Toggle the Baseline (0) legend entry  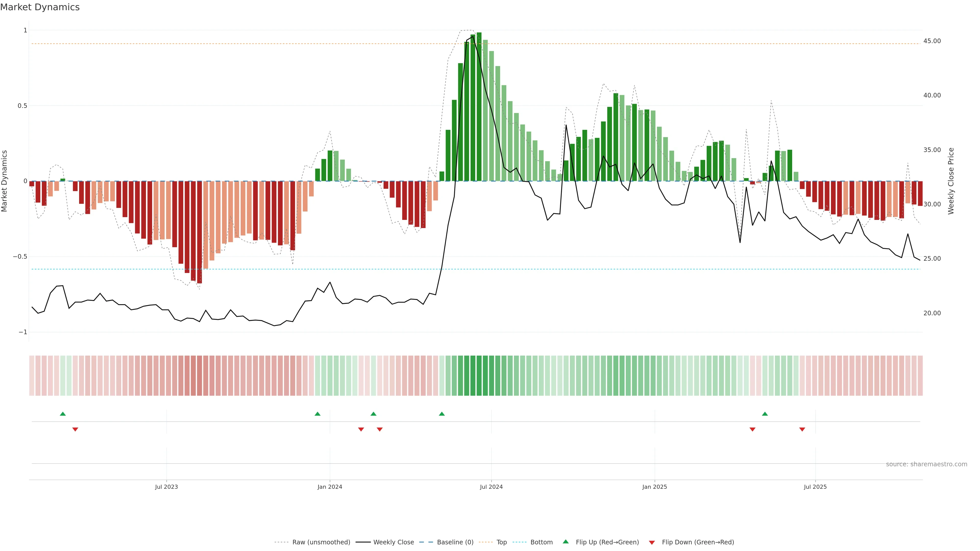point(455,542)
